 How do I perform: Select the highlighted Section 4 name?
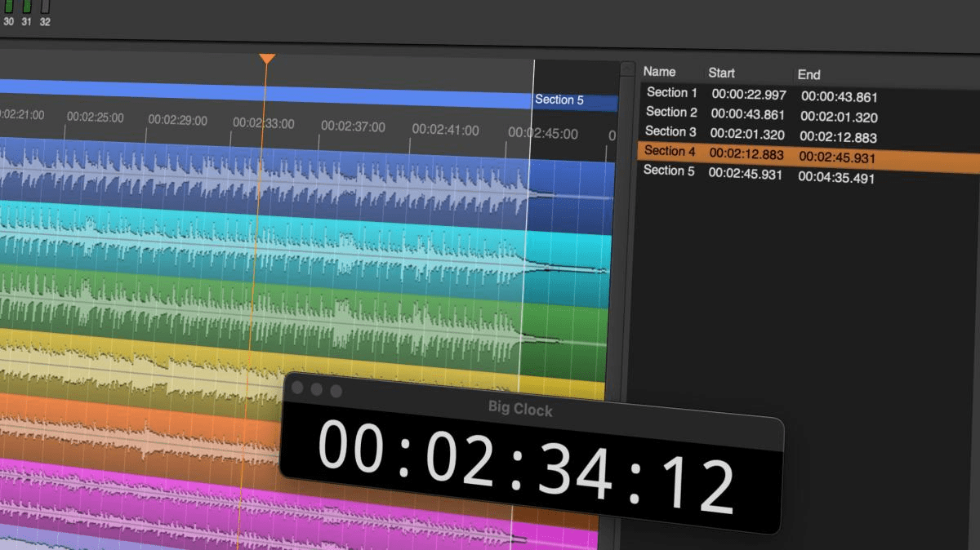coord(670,151)
